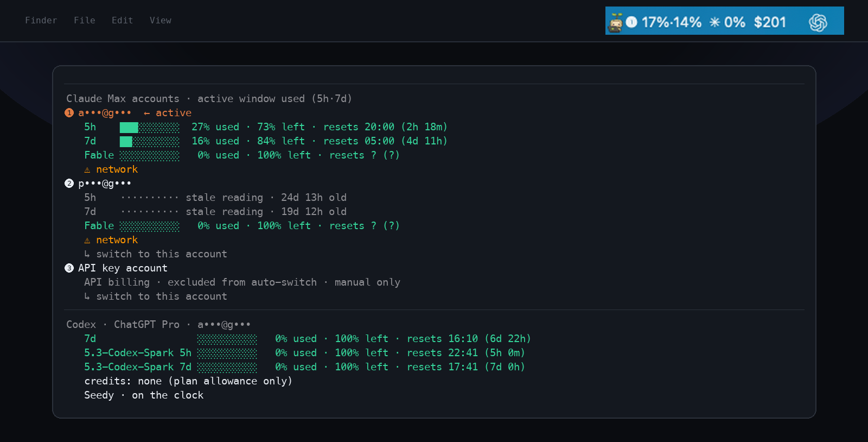868x442 pixels.
Task: Click the arrow icon for API key account switch
Action: [87, 296]
